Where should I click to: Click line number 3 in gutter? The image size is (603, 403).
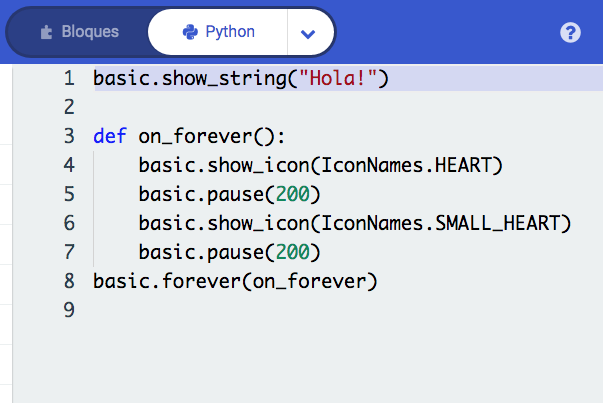(x=68, y=136)
